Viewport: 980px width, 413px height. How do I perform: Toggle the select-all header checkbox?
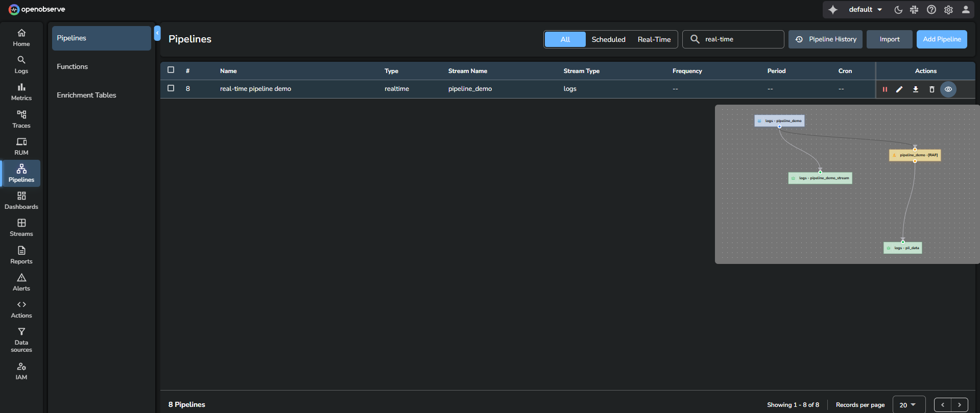[171, 70]
